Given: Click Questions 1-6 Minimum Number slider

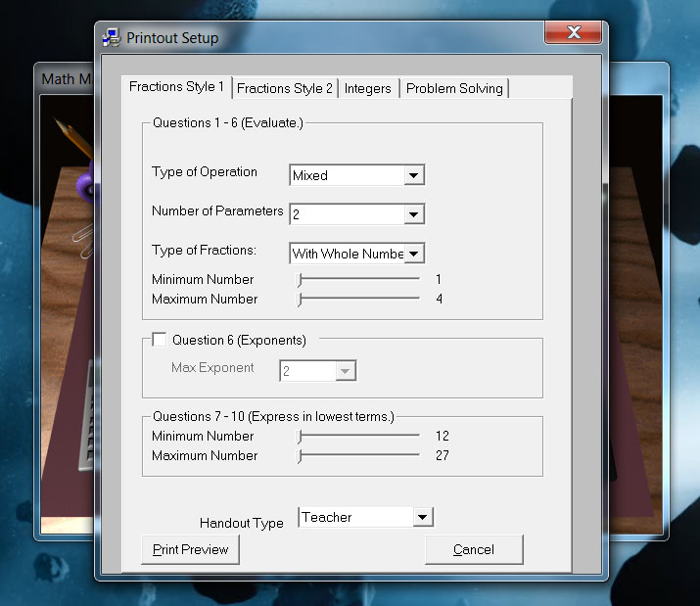Looking at the screenshot, I should (x=359, y=279).
